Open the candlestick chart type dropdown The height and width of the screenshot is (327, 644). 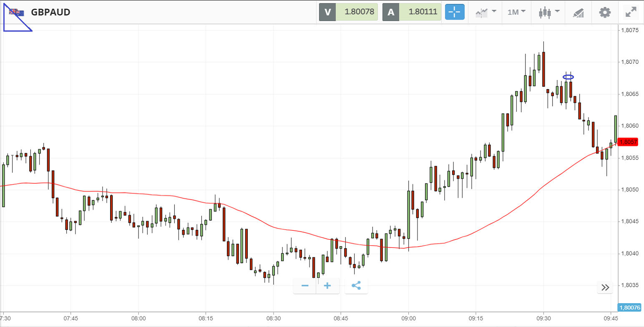[549, 12]
